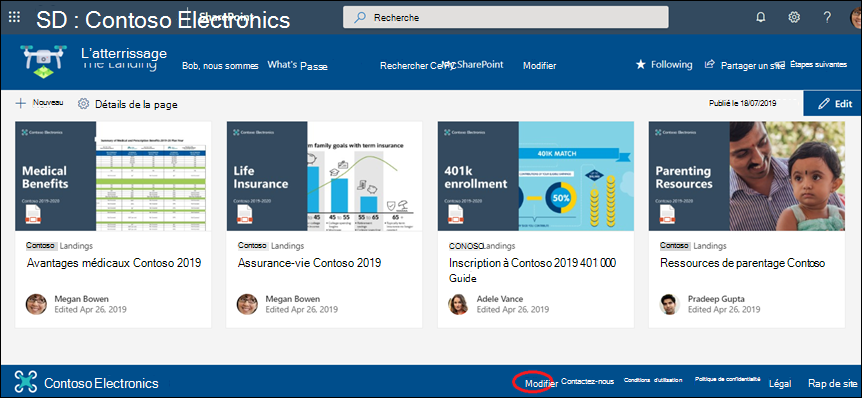Open the What's Passe navigation item
The image size is (862, 398).
tap(297, 65)
